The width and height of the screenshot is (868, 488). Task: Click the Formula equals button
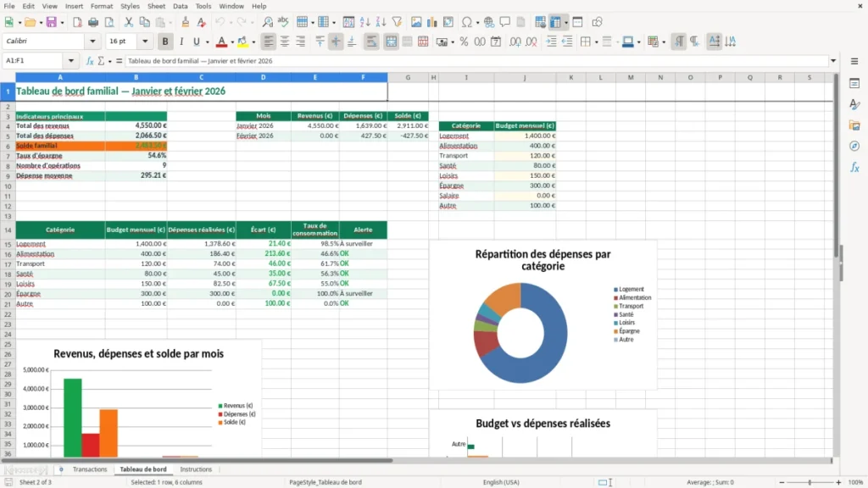[119, 61]
